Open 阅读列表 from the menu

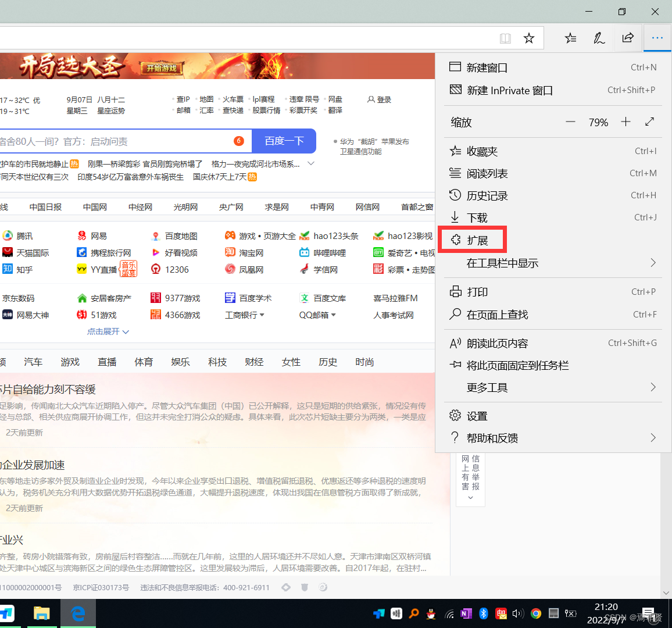[x=553, y=173]
